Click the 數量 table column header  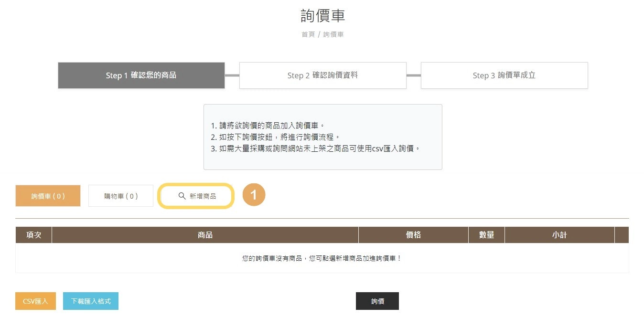tap(486, 234)
